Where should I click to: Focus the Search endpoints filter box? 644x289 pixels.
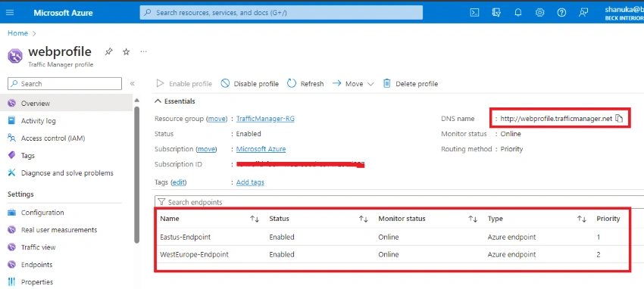399,202
